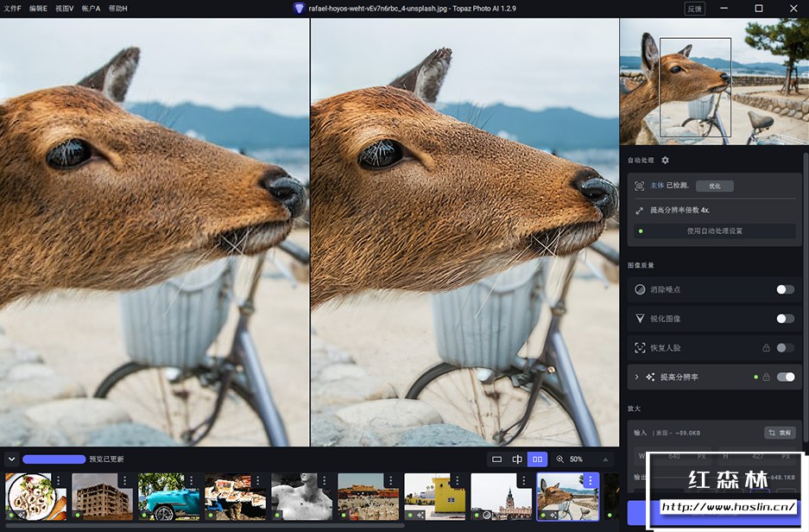
Task: Open the 文件F menu
Action: click(12, 8)
